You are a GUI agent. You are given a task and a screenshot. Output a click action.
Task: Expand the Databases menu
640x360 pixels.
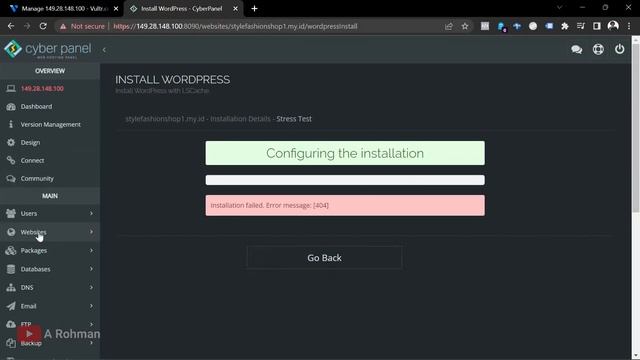(x=50, y=269)
